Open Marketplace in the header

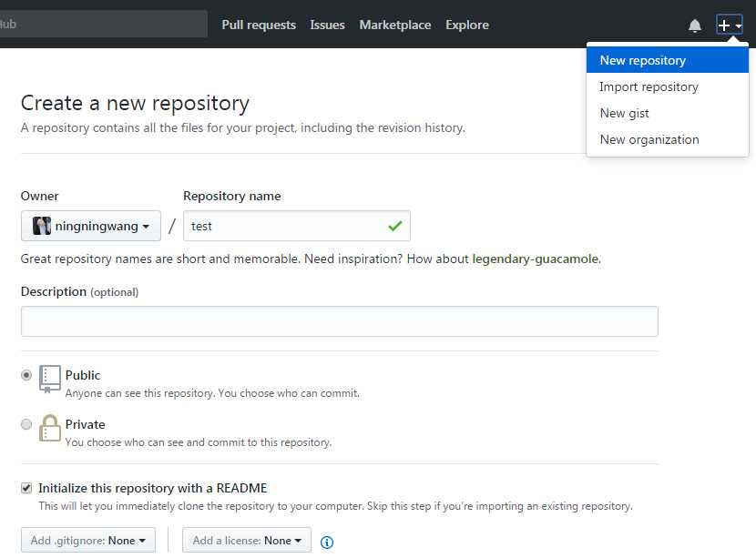coord(395,25)
